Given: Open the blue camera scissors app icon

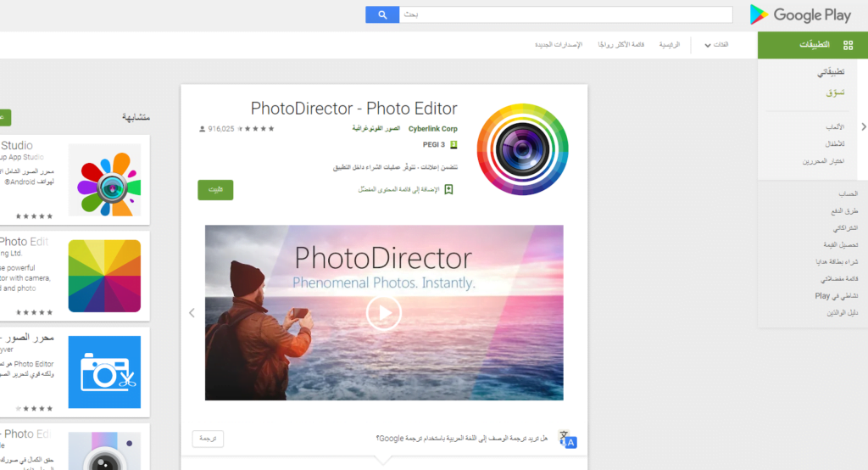Looking at the screenshot, I should pyautogui.click(x=104, y=372).
